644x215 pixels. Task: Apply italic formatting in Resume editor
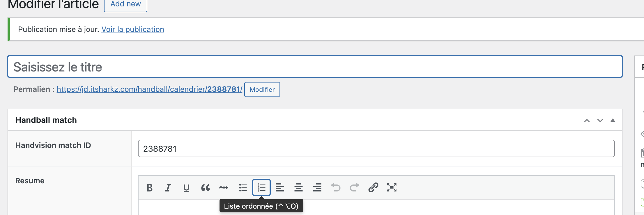(x=168, y=188)
